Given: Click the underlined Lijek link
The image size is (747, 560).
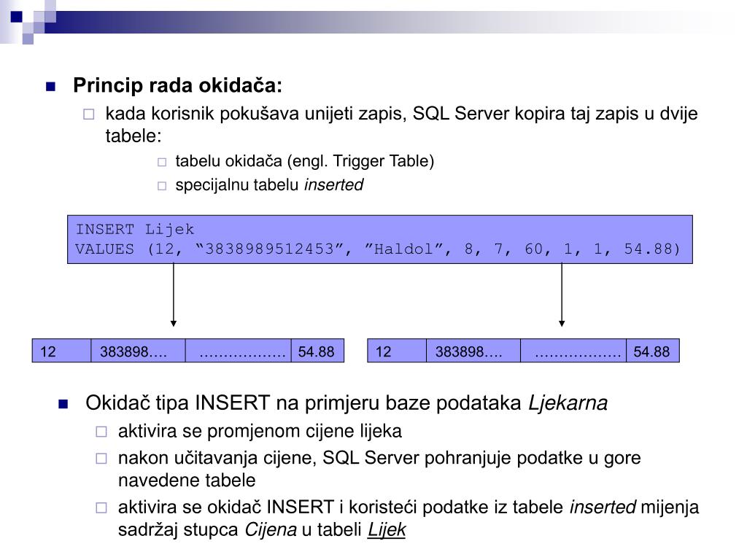Looking at the screenshot, I should click(387, 529).
